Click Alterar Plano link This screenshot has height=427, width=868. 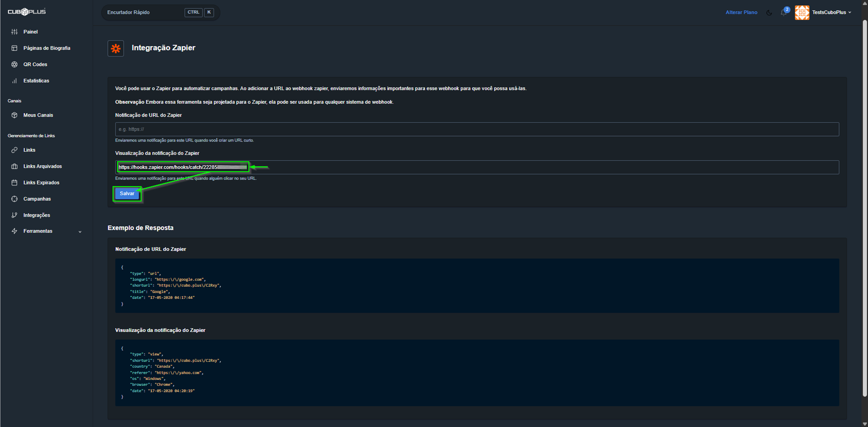(x=741, y=12)
